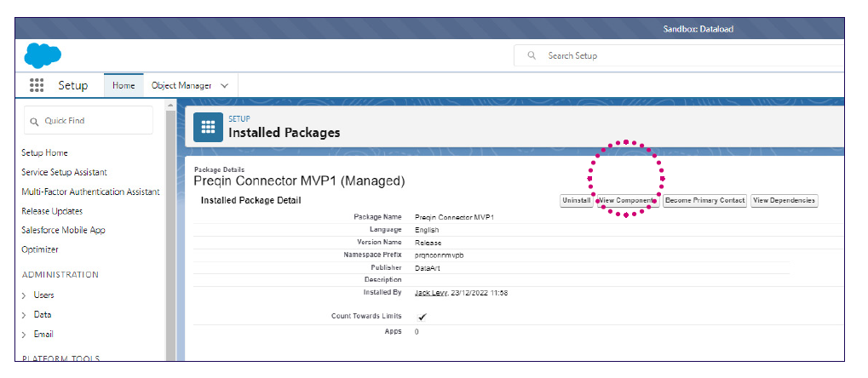Screen dimensions: 868x378
Task: Select the Release version name value
Action: coord(428,243)
